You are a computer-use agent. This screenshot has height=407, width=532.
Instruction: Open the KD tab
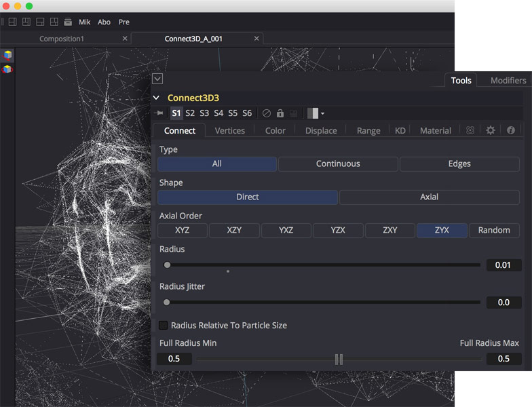tap(400, 130)
